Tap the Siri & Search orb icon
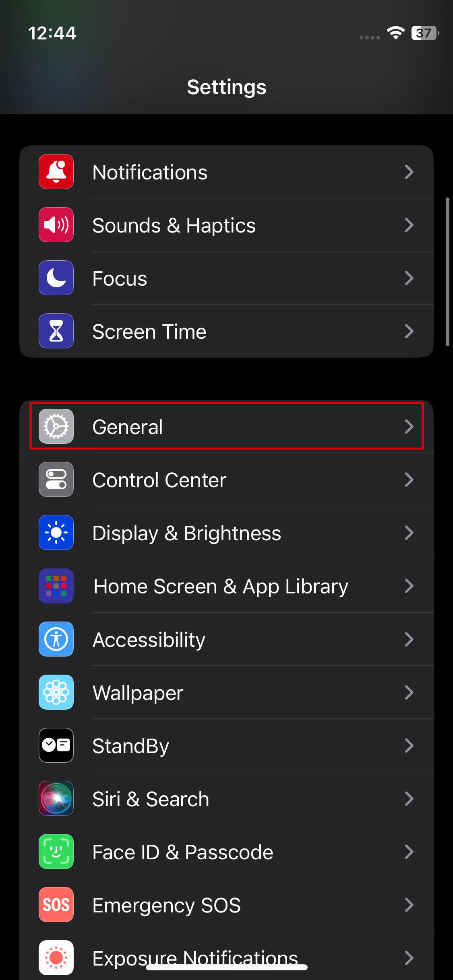The width and height of the screenshot is (453, 980). coord(56,798)
